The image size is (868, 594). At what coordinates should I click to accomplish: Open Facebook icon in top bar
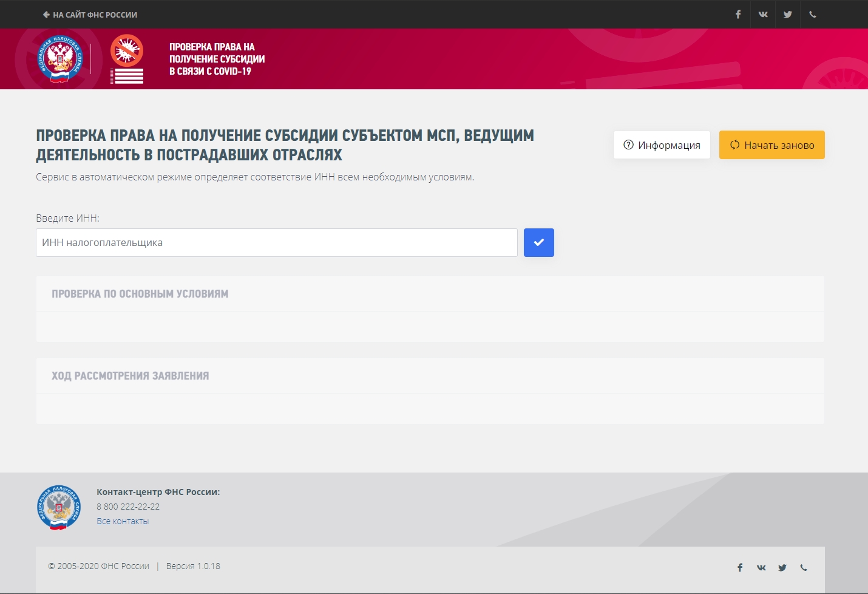point(738,15)
